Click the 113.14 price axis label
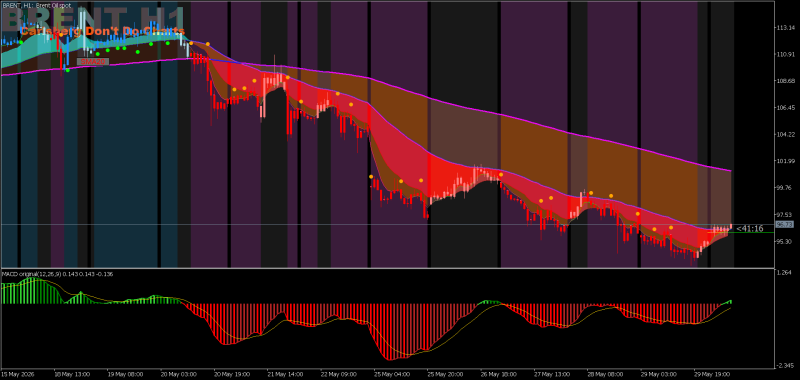 point(786,28)
